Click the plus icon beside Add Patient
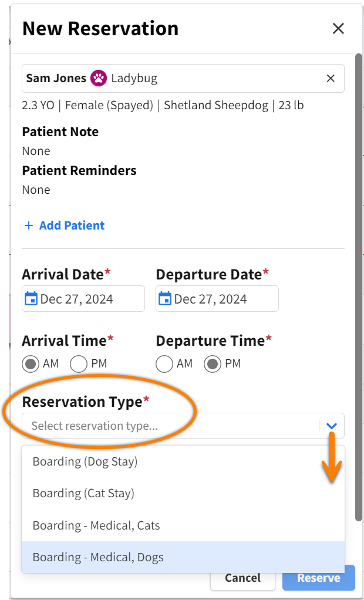Screen dimensions: 364x600 coord(28,225)
